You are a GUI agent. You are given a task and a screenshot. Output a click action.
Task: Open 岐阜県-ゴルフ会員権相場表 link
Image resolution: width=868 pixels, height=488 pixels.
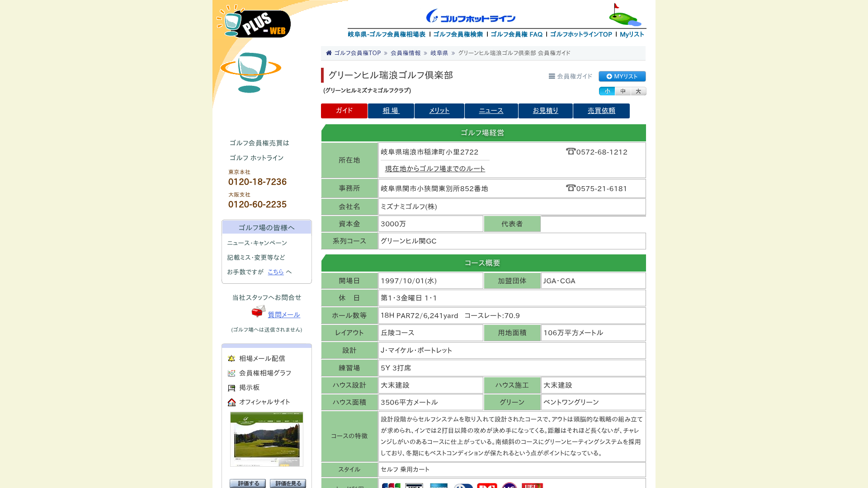387,34
